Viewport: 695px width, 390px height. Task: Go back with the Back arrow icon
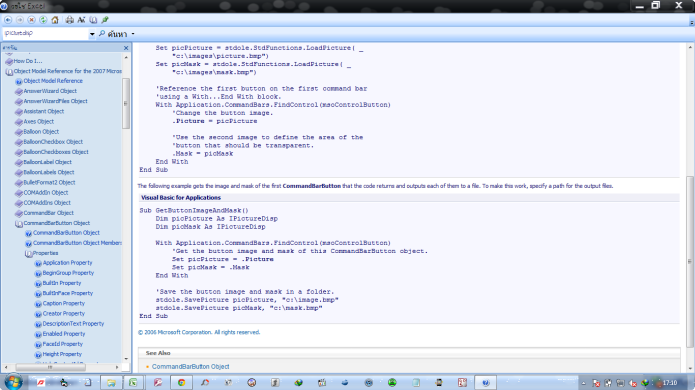(8, 20)
